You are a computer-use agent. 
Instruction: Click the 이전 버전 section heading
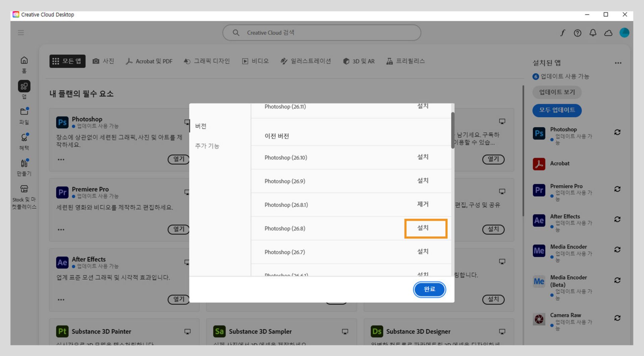click(277, 136)
